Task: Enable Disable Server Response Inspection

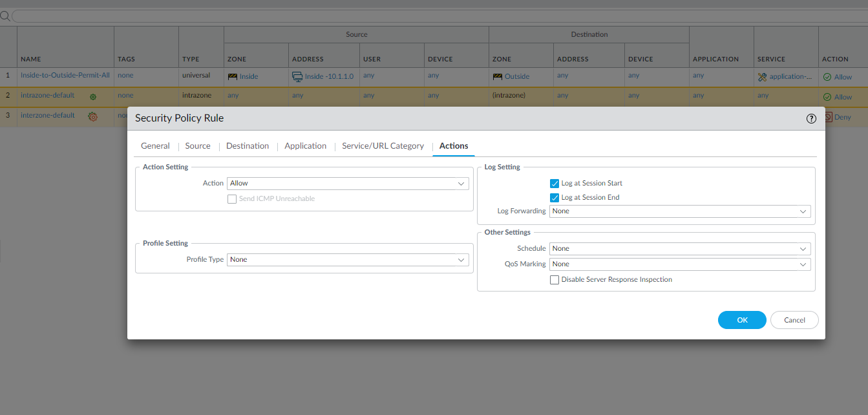Action: 555,280
